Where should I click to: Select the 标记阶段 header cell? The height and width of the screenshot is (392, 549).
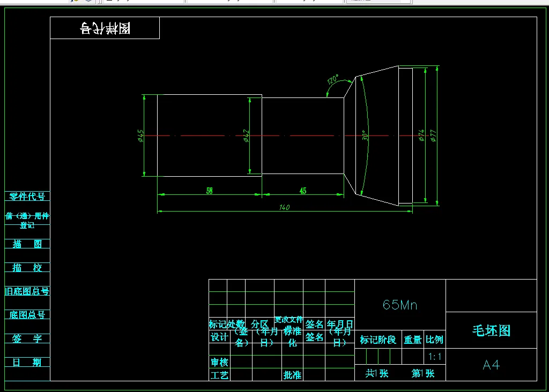coord(378,340)
